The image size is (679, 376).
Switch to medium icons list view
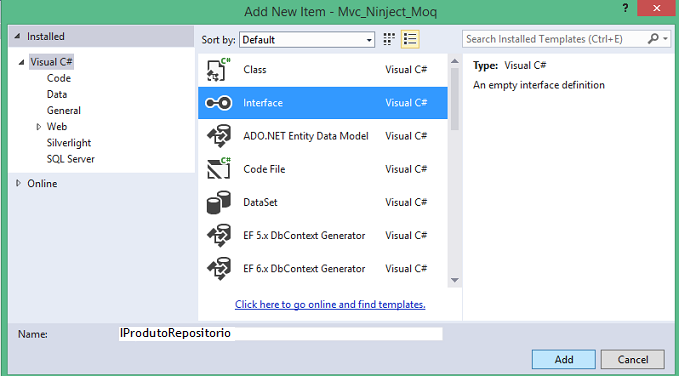click(x=410, y=39)
